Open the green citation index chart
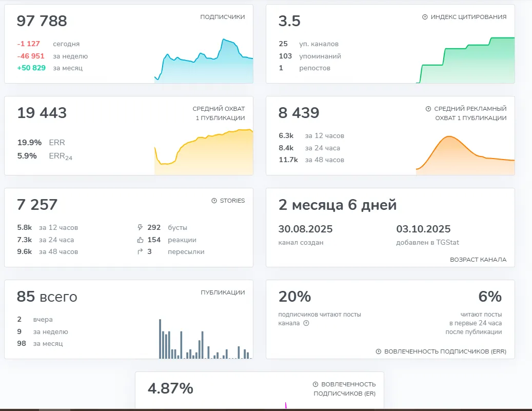 (x=465, y=61)
